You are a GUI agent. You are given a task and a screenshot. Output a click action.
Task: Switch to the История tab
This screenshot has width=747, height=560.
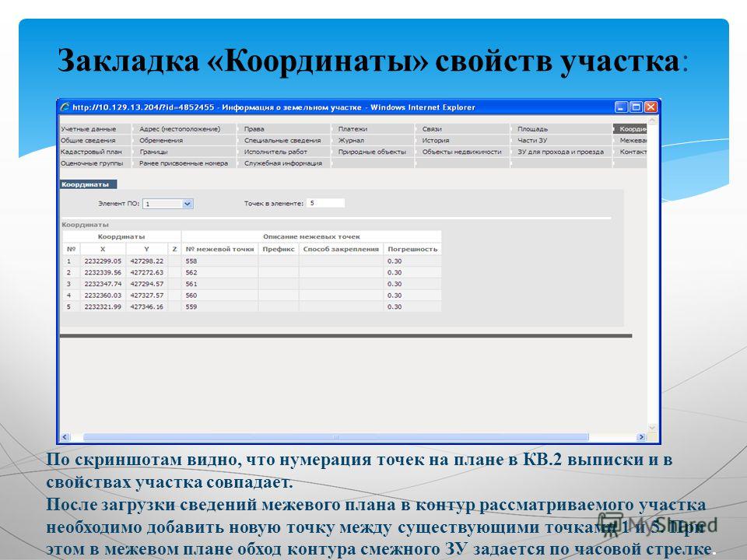pyautogui.click(x=436, y=141)
